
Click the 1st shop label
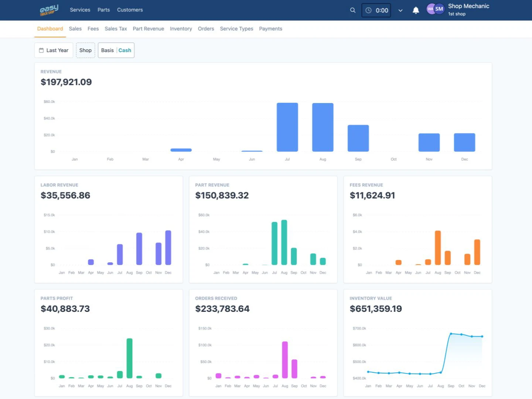[457, 14]
